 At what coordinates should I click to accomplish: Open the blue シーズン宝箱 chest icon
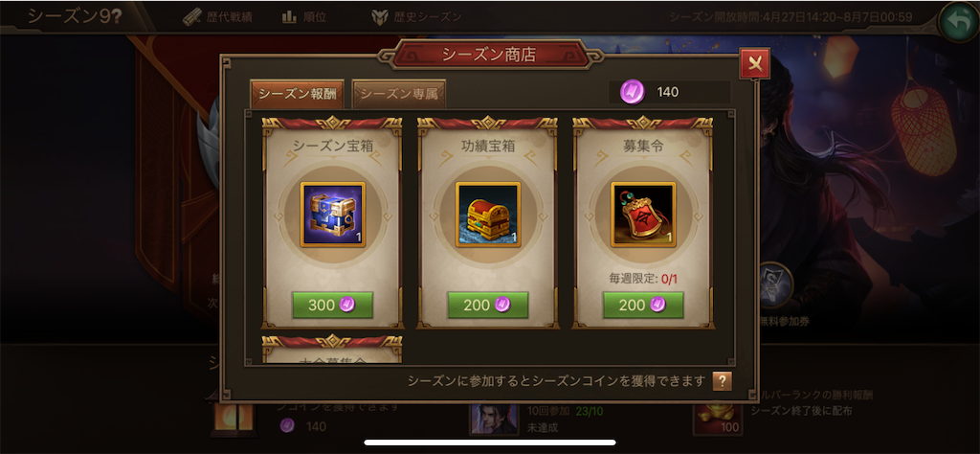point(332,215)
